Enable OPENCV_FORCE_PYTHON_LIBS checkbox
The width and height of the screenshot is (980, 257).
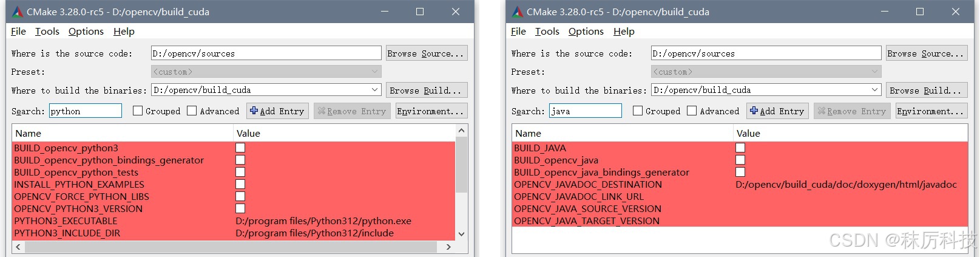coord(240,196)
